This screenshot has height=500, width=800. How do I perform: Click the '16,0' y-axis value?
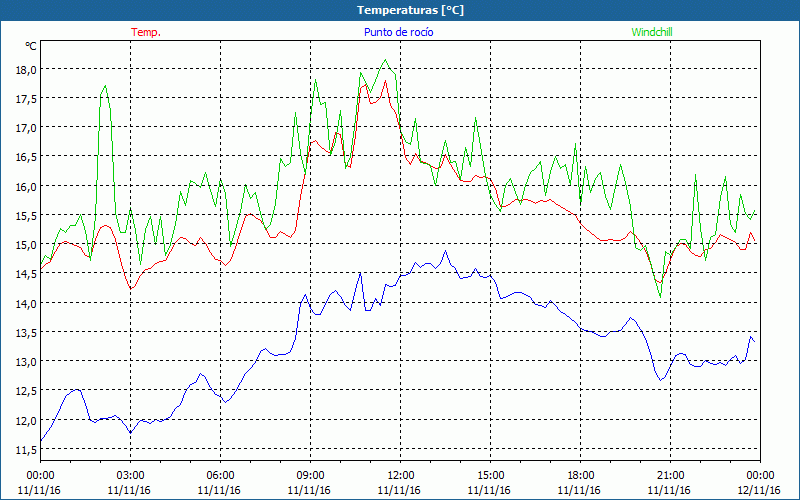pos(26,187)
